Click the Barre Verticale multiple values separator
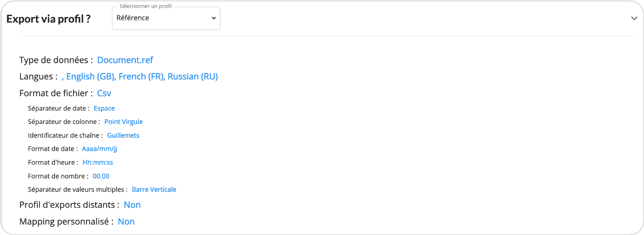Screen dimensions: 644x235 tap(154, 190)
